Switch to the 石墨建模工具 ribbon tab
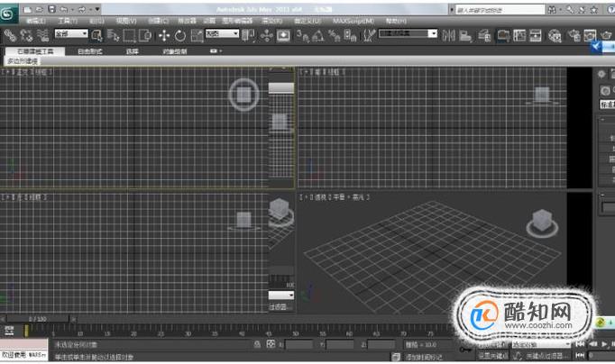Viewport: 615px width, 364px height. 35,51
